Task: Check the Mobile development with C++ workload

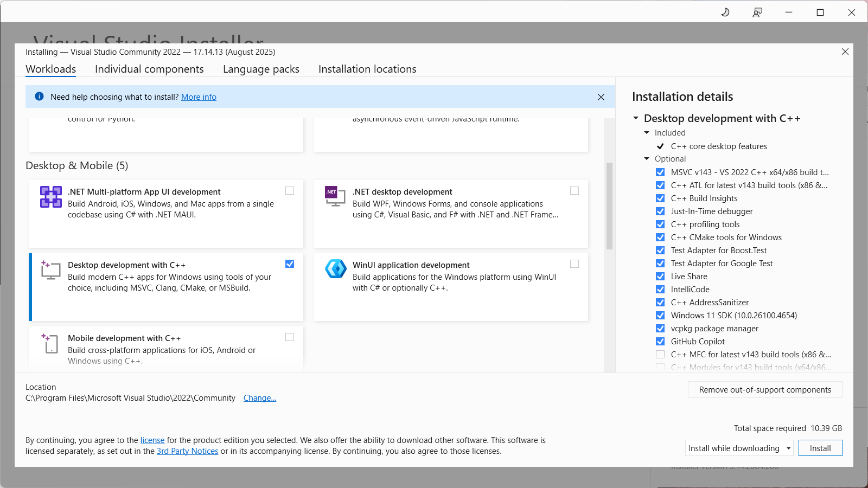Action: point(290,337)
